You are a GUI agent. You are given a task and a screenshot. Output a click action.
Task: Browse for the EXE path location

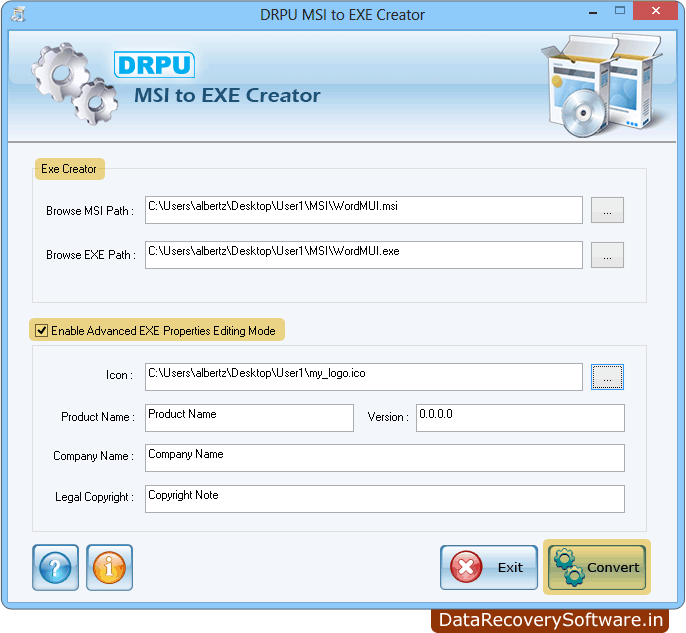tap(607, 255)
